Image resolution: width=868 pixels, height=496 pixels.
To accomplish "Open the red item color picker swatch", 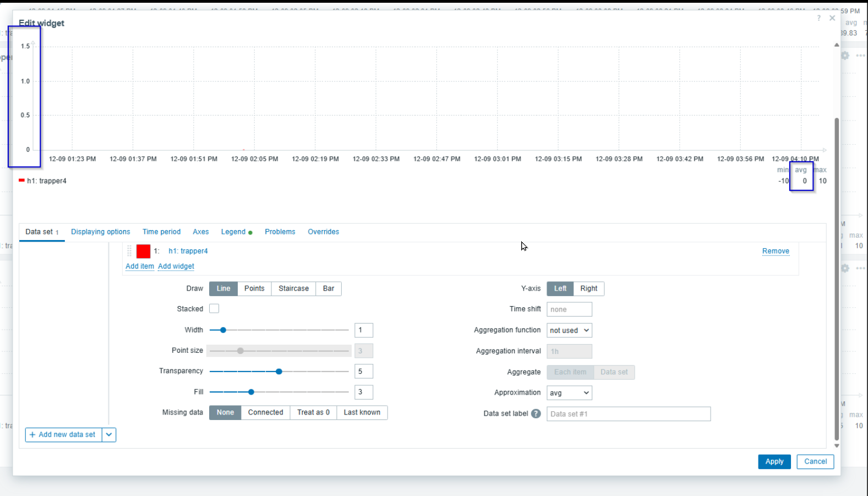I will (x=143, y=251).
